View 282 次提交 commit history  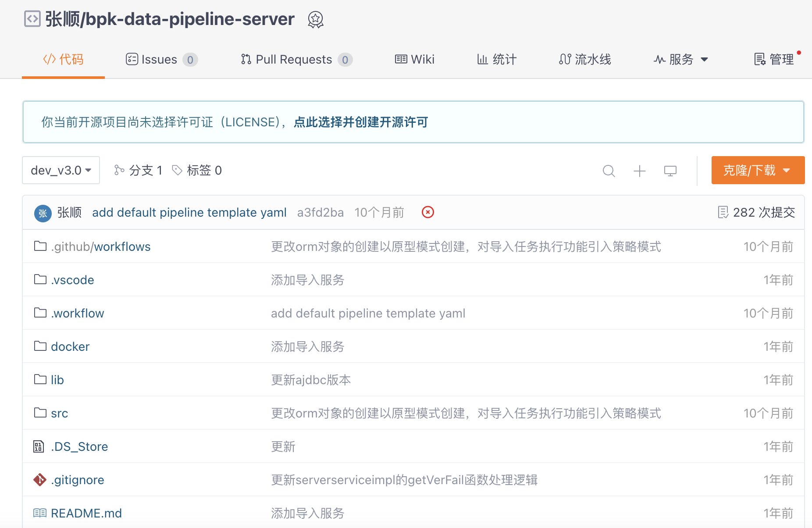click(x=757, y=213)
